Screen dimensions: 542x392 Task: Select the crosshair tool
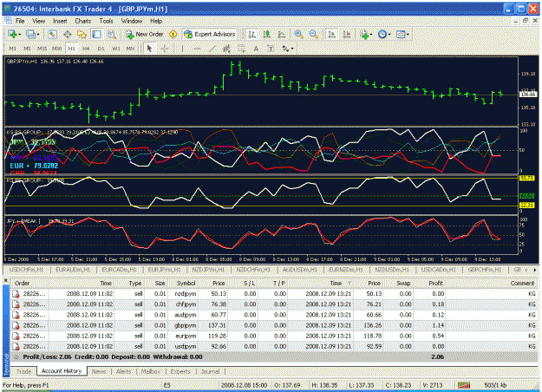164,49
